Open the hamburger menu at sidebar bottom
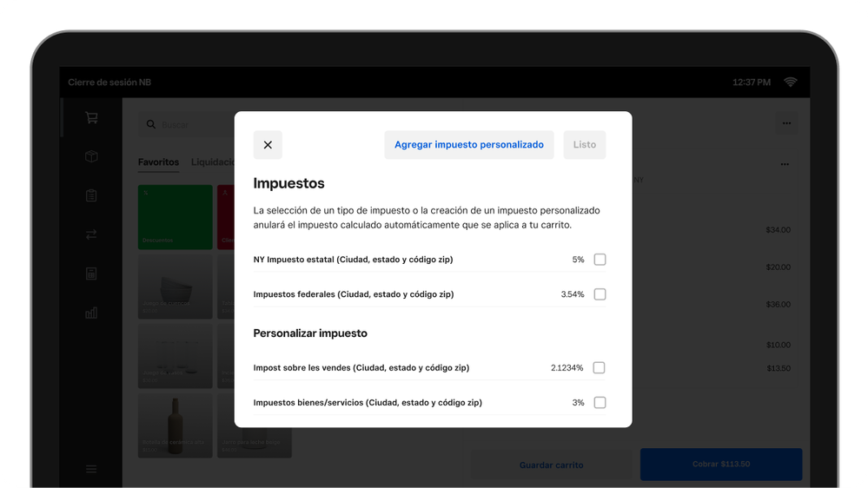 pyautogui.click(x=91, y=469)
